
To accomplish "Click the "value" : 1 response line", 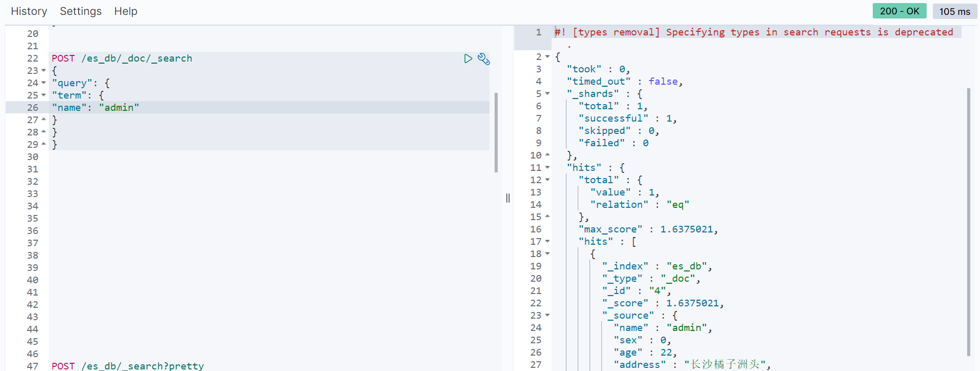I will pyautogui.click(x=624, y=192).
